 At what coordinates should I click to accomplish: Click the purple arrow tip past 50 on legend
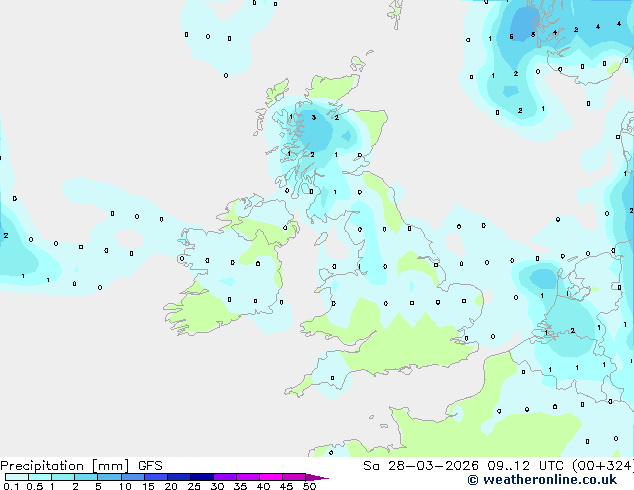tap(317, 477)
